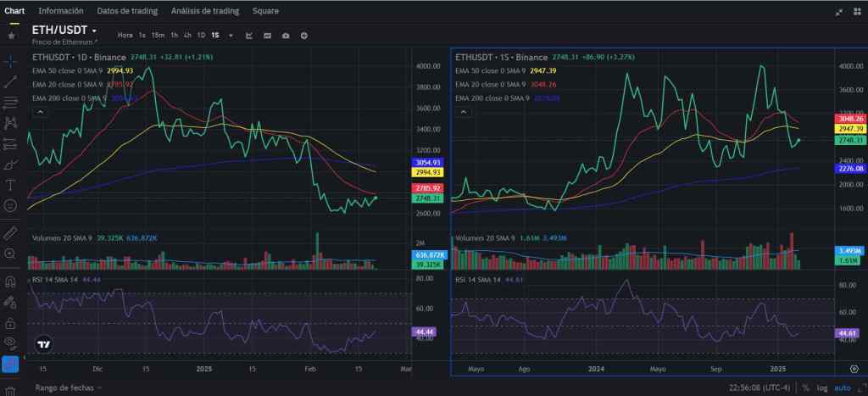Switch to the Chart tab
868x396 pixels.
click(x=14, y=11)
